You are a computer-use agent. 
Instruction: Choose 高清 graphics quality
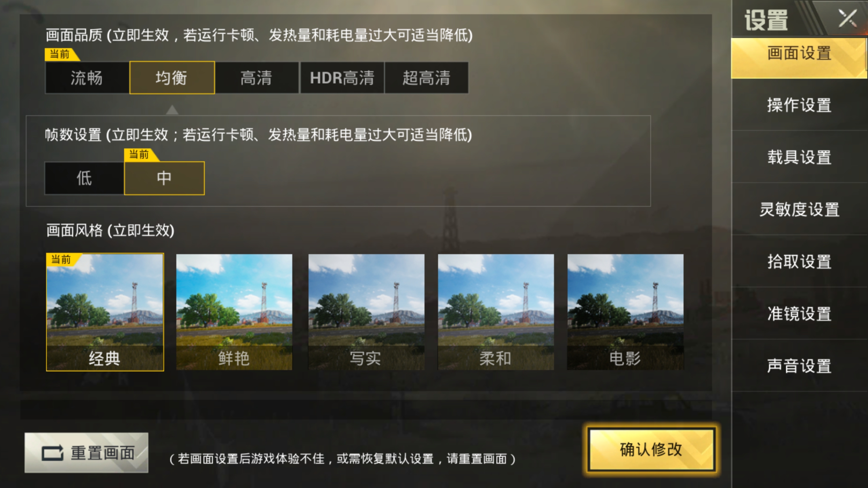(257, 78)
